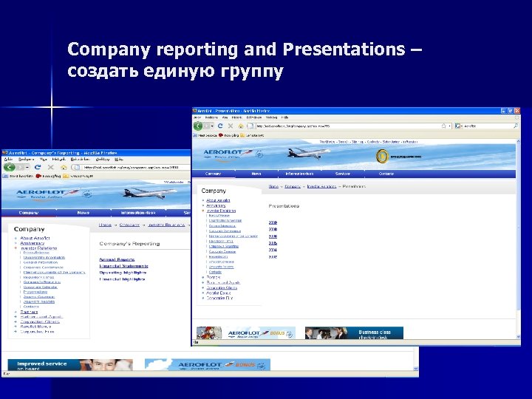Click Aeroflot Bonus banner in Presentations window

246,332
